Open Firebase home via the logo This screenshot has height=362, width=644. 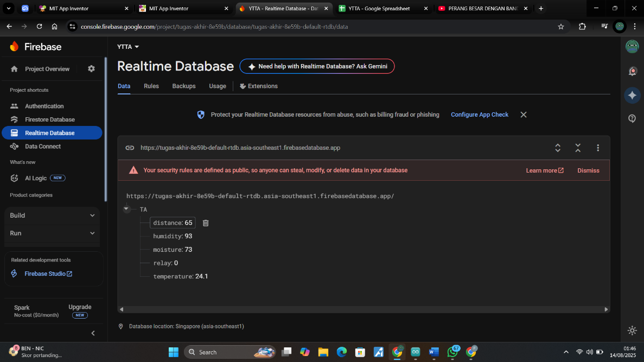(36, 47)
